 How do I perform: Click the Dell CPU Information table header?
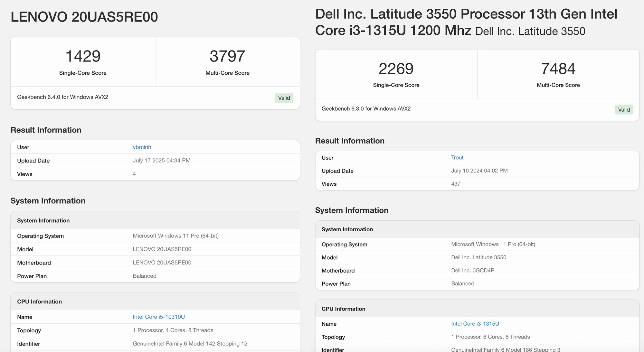[477, 309]
